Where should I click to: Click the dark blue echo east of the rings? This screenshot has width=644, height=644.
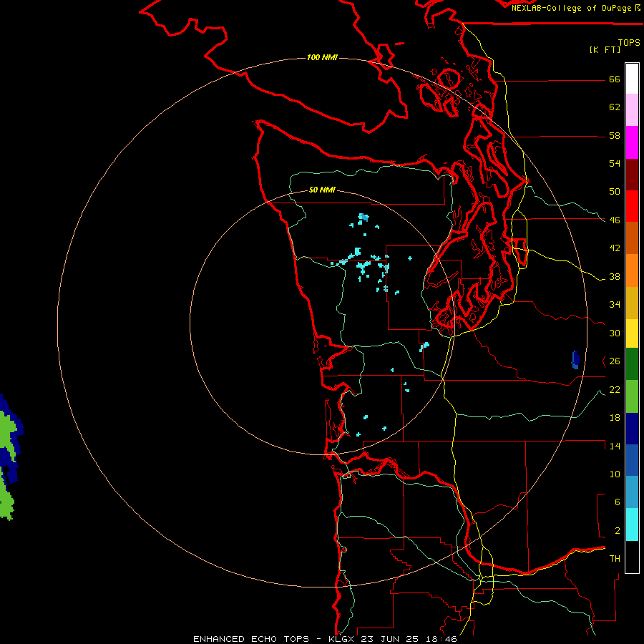pos(575,360)
